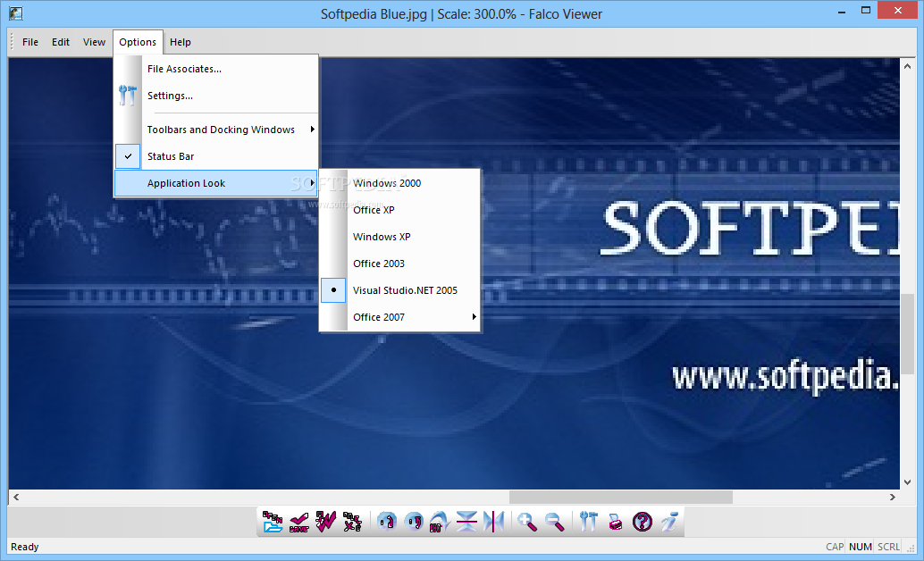Image resolution: width=924 pixels, height=561 pixels.
Task: Click the Open file toolbar icon
Action: pos(273,522)
